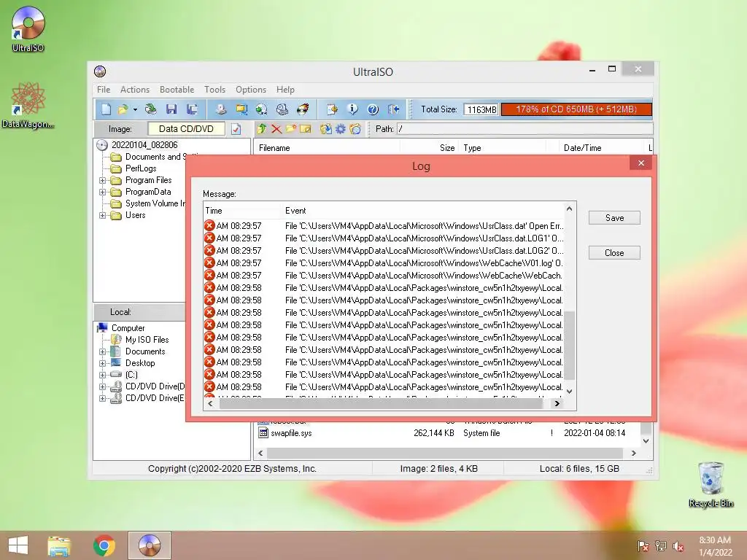Select My ISO Files in local tree
Screen dimensions: 747x560
point(147,340)
